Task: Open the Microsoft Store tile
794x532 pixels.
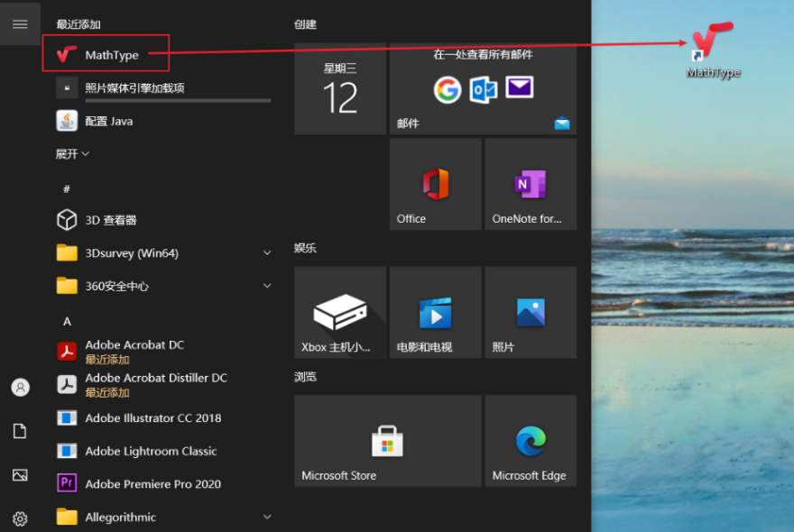Action: coord(387,441)
